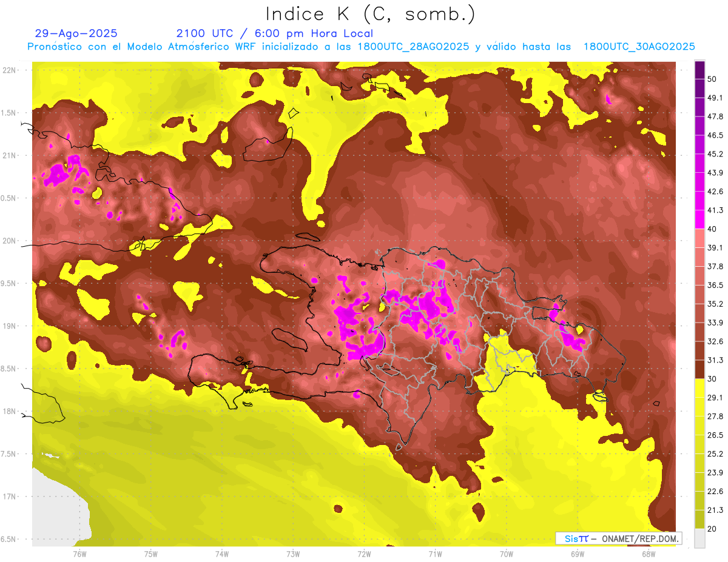Click the '41.3' colorbar value
The height and width of the screenshot is (562, 728).
(715, 210)
